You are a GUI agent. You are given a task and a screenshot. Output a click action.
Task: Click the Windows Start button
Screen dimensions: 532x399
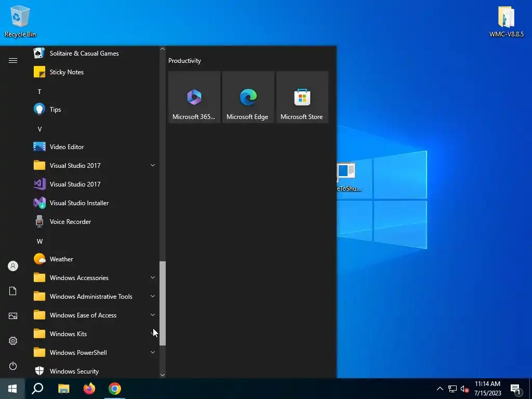12,389
